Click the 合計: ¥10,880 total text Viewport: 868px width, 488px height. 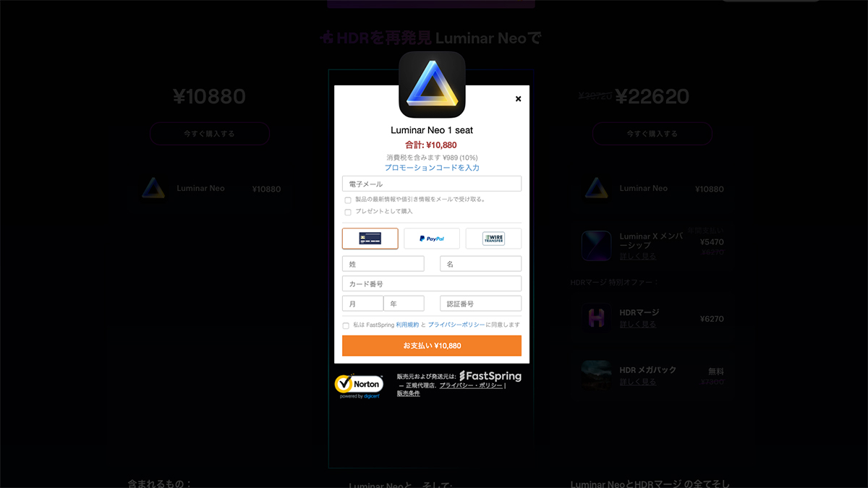(431, 145)
